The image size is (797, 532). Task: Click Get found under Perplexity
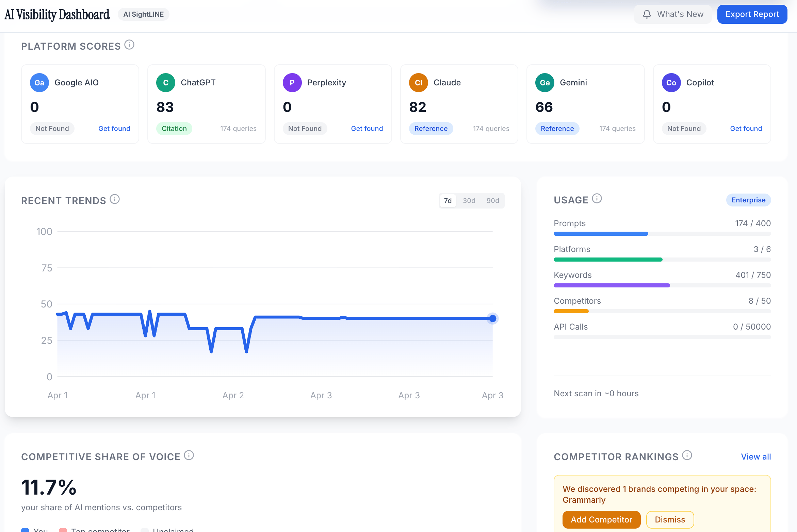(x=367, y=129)
